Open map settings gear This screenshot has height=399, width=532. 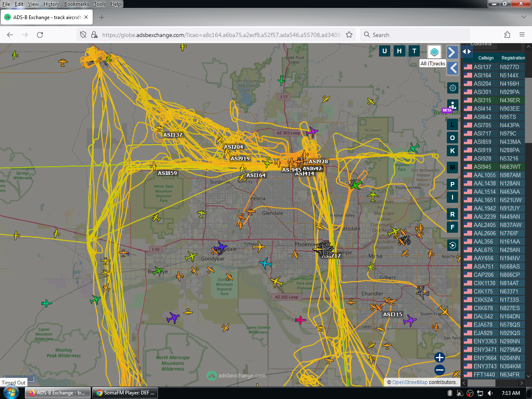click(x=453, y=88)
